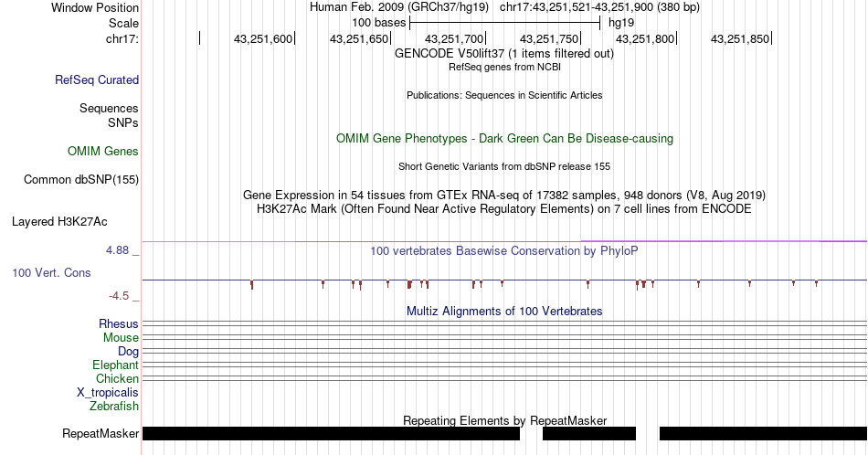Click Short Genetic Variants from dbSNP title
The height and width of the screenshot is (455, 868).
504,166
